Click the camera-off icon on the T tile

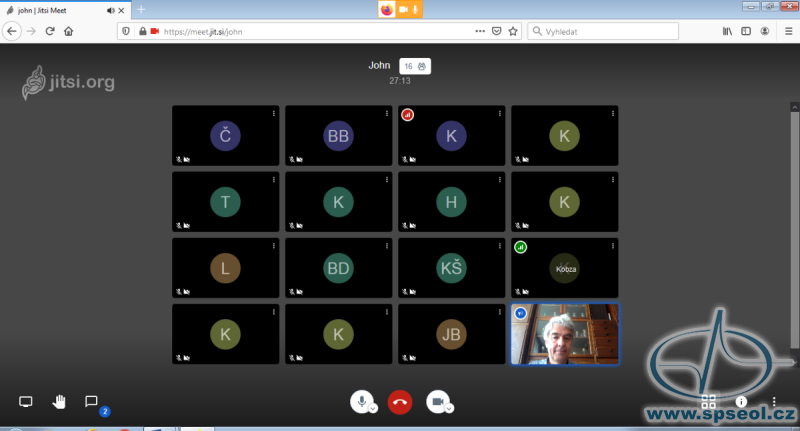pos(187,225)
